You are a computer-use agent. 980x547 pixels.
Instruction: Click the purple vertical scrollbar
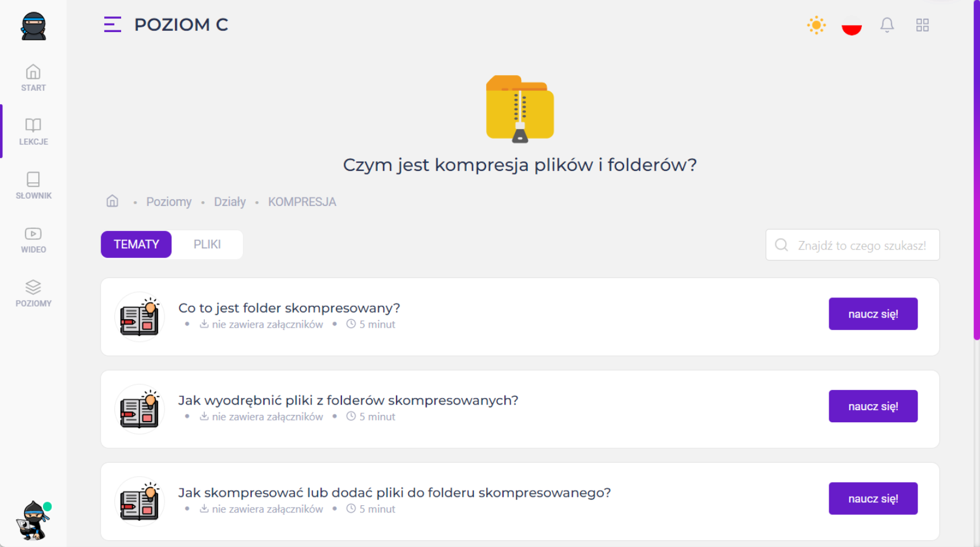point(976,182)
